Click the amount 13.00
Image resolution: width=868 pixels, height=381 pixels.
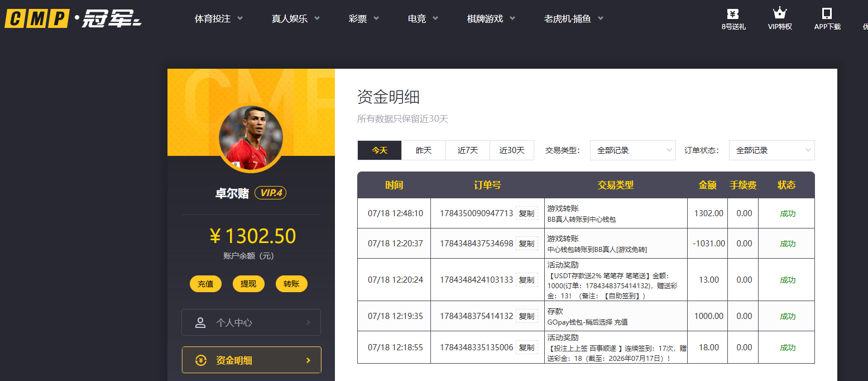709,280
